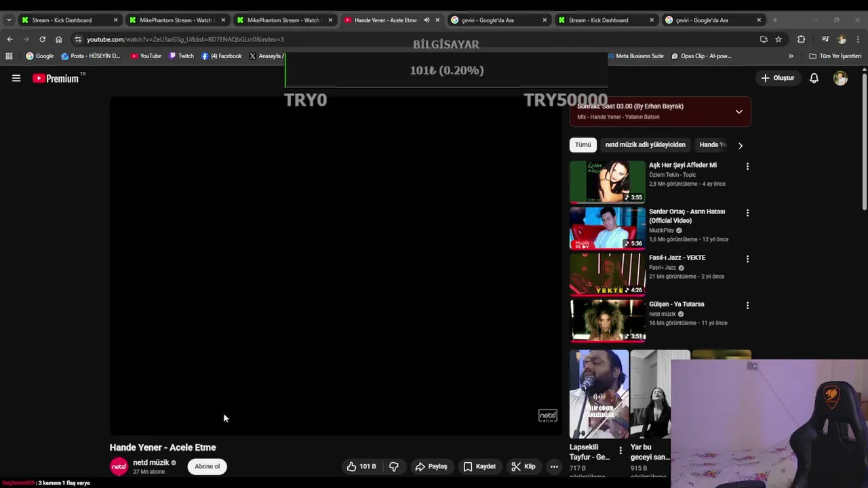Expand the Mix - Hande Yener playlist panel
The width and height of the screenshot is (868, 488).
pos(739,111)
